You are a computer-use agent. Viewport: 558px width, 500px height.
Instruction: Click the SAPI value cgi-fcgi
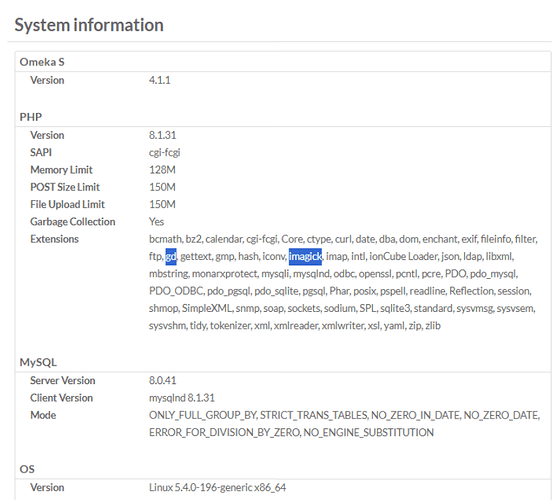(164, 153)
